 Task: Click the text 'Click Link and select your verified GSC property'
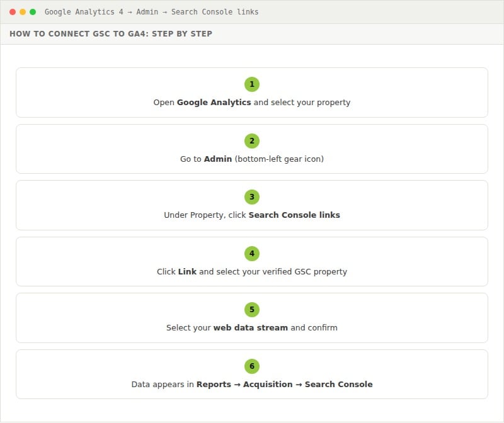[x=251, y=272]
